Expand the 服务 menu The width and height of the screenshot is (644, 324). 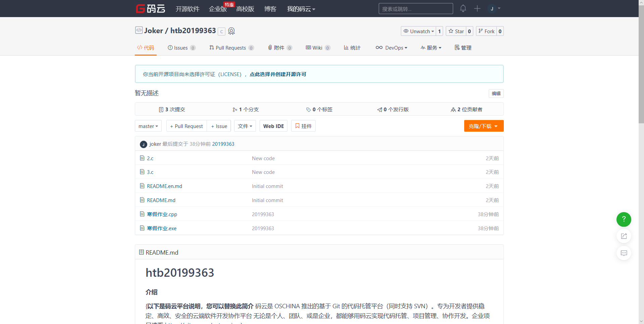click(431, 48)
